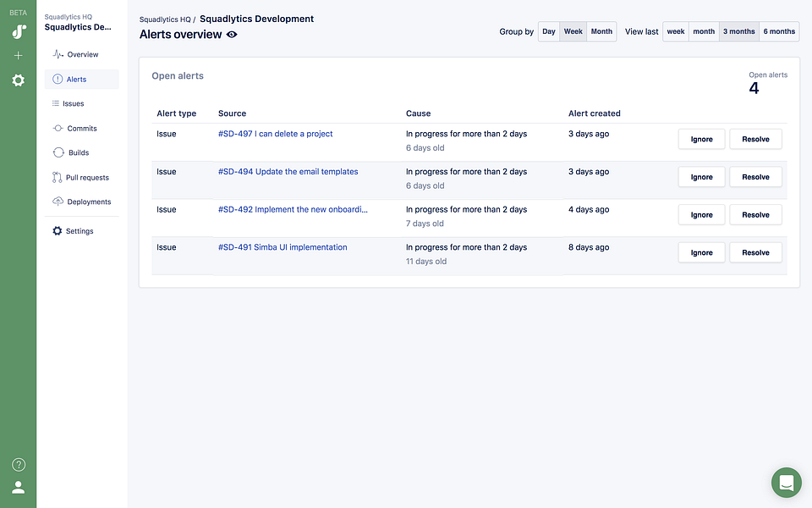Resolve the SD-491 alert
Image resolution: width=812 pixels, height=508 pixels.
pyautogui.click(x=755, y=252)
